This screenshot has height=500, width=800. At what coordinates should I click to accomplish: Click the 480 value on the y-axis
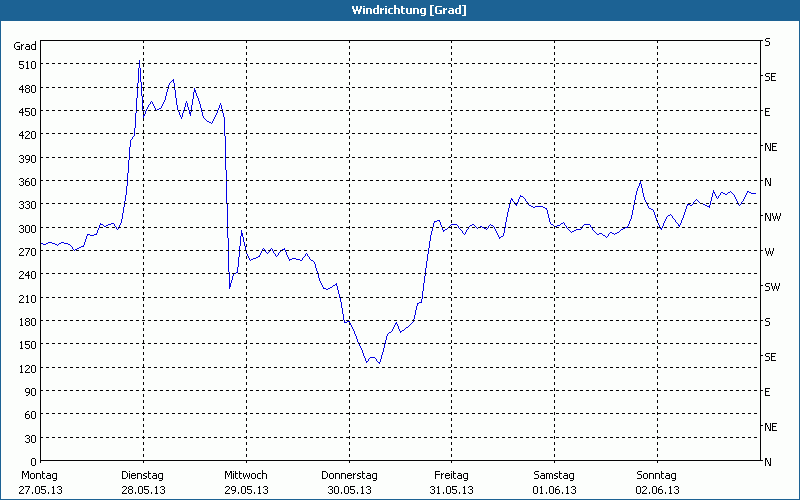click(x=28, y=89)
